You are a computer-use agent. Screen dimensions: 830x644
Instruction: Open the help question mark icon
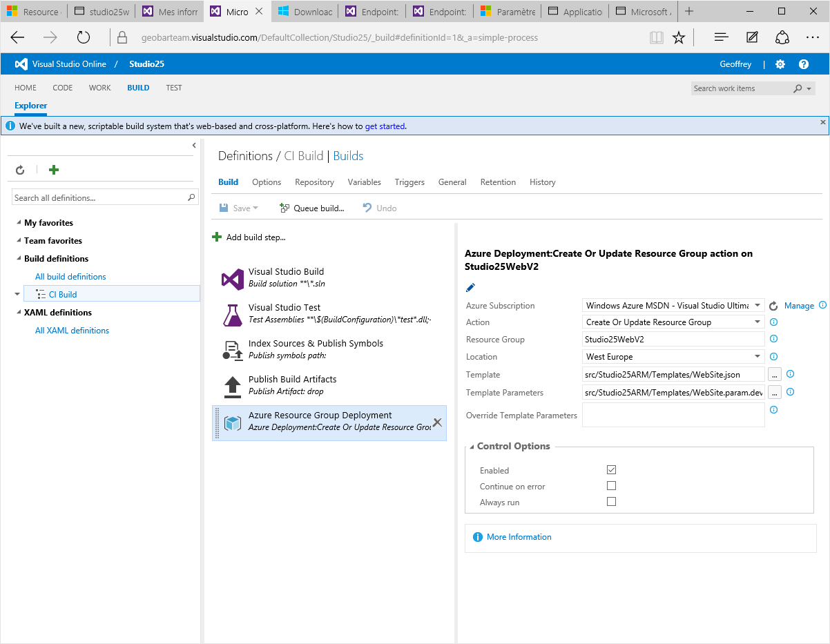[x=804, y=64]
